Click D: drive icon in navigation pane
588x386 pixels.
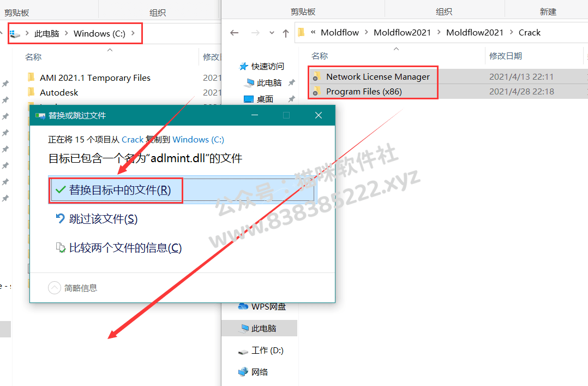[243, 352]
